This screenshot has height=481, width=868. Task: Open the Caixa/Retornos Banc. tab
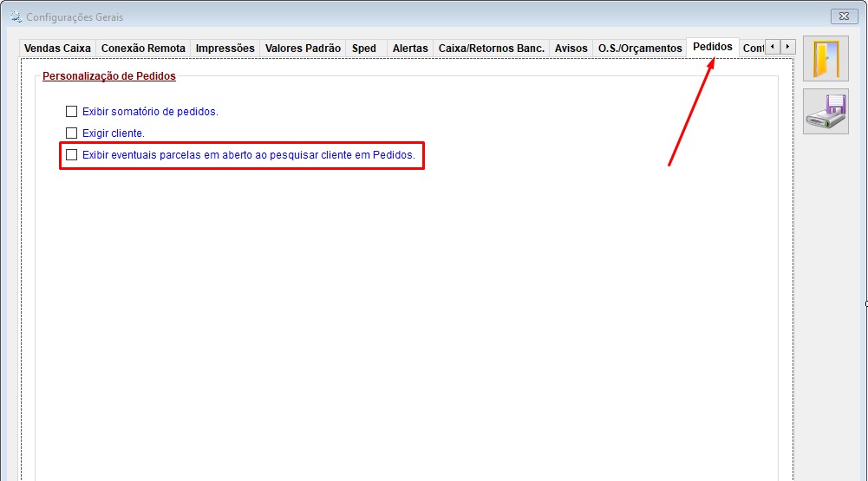(x=492, y=49)
